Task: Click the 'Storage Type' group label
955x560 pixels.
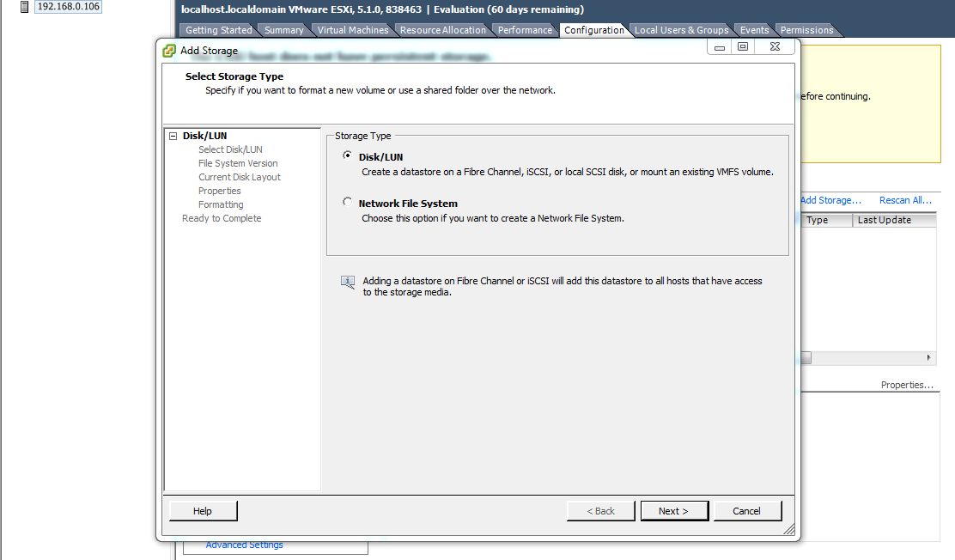Action: (363, 136)
